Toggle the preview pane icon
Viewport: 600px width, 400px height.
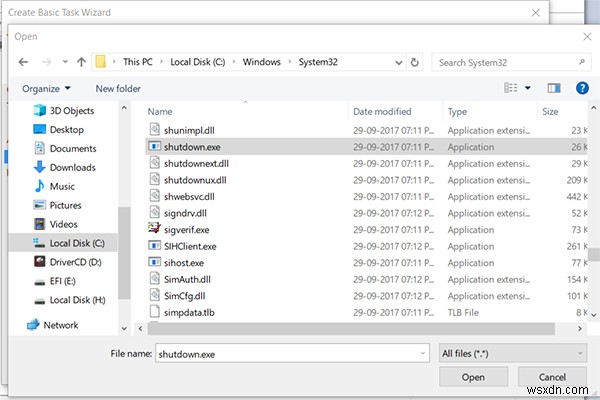[553, 88]
